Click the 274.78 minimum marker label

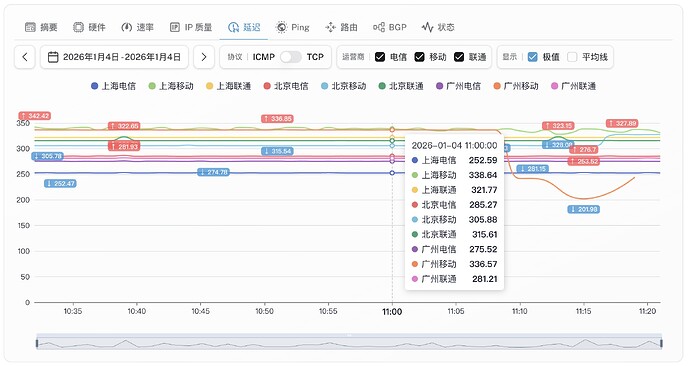pos(213,172)
